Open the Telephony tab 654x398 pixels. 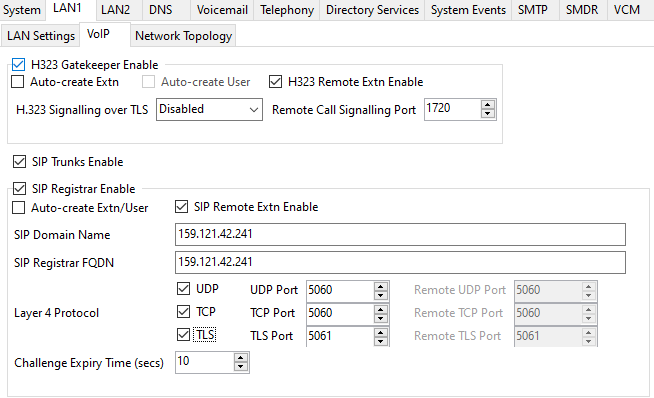(x=287, y=10)
